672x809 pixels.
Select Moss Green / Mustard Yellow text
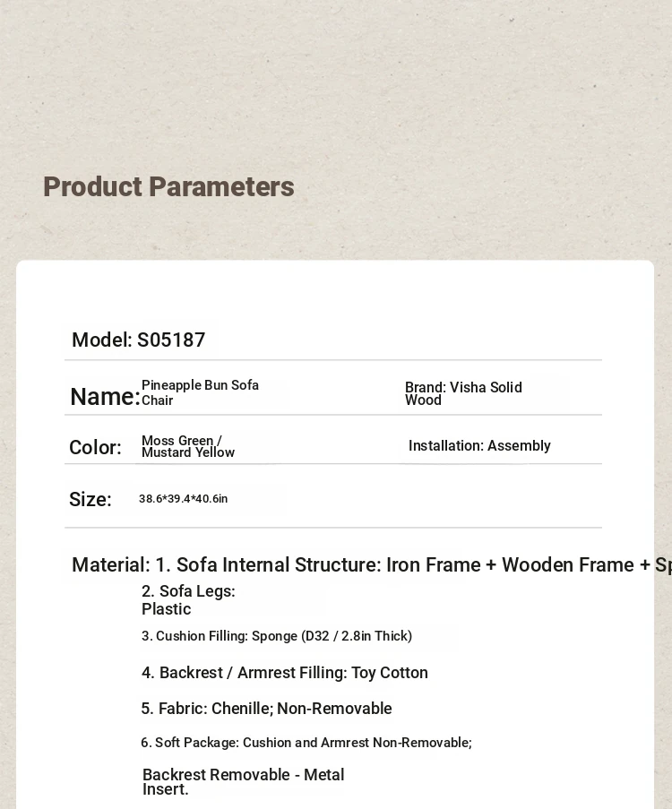(188, 447)
